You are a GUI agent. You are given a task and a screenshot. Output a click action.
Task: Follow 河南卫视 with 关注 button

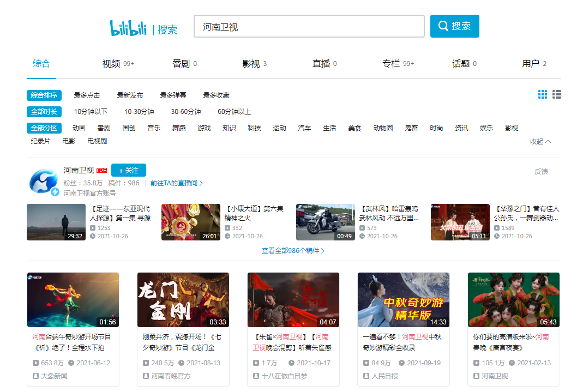[x=129, y=170]
